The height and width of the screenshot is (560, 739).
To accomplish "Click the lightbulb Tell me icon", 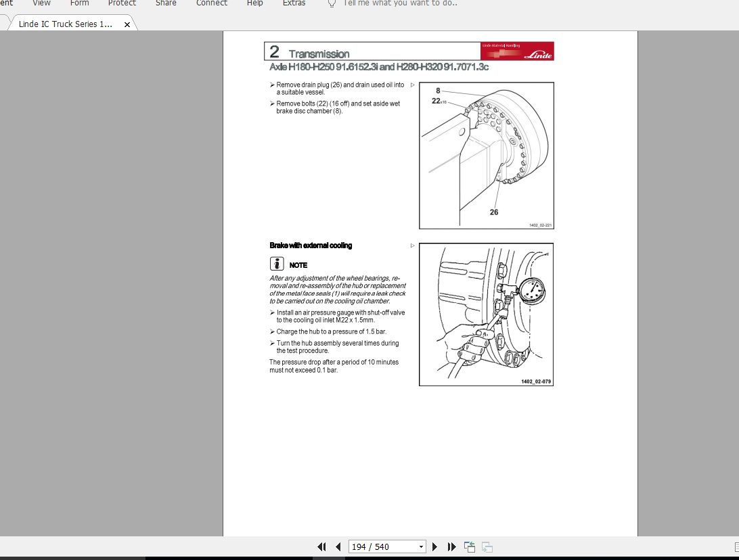I will (x=332, y=4).
